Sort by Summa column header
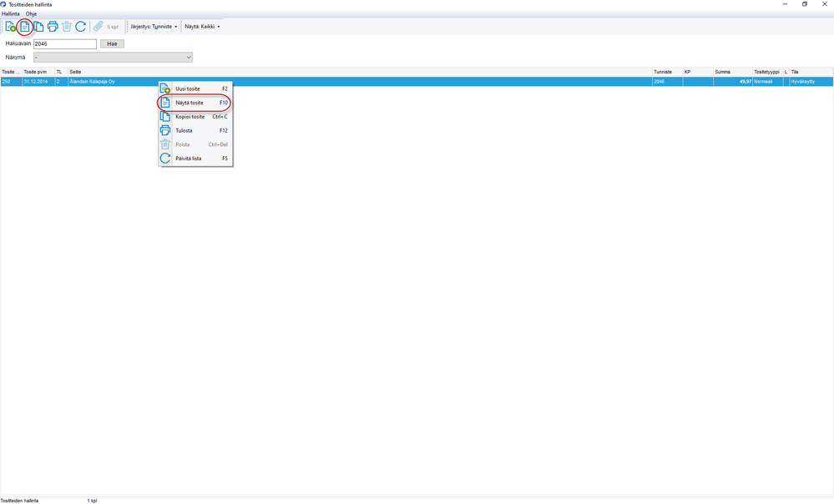The height and width of the screenshot is (504, 834). pos(732,72)
